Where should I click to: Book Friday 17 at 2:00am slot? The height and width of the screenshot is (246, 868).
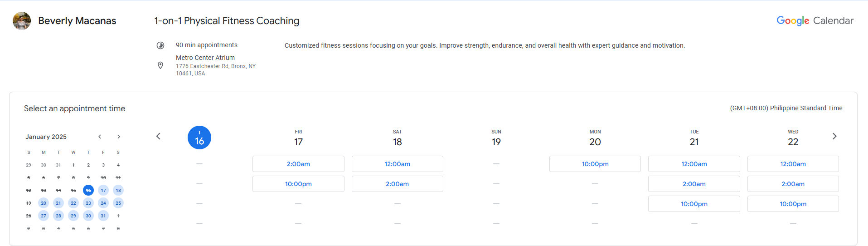click(x=298, y=164)
